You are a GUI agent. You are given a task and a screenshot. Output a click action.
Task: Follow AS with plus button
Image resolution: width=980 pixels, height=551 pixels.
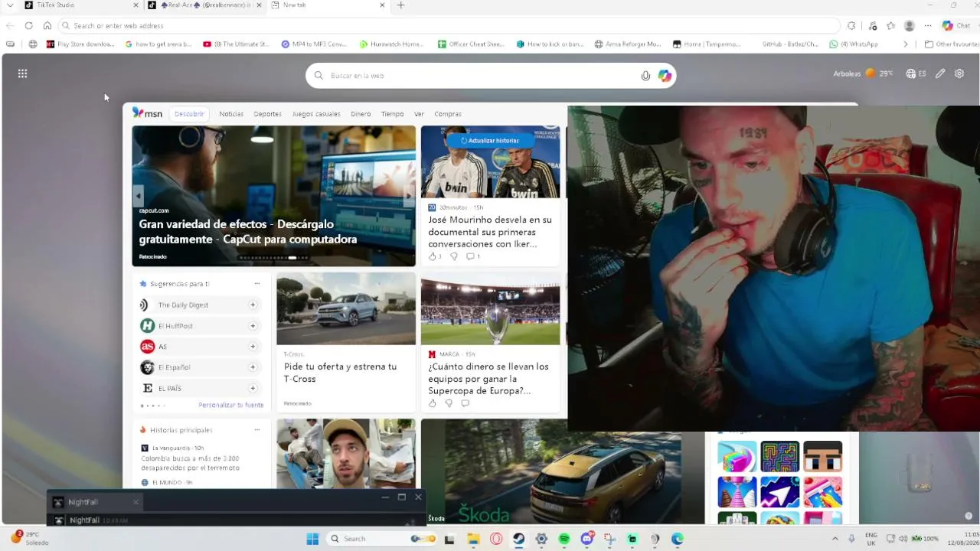click(253, 347)
